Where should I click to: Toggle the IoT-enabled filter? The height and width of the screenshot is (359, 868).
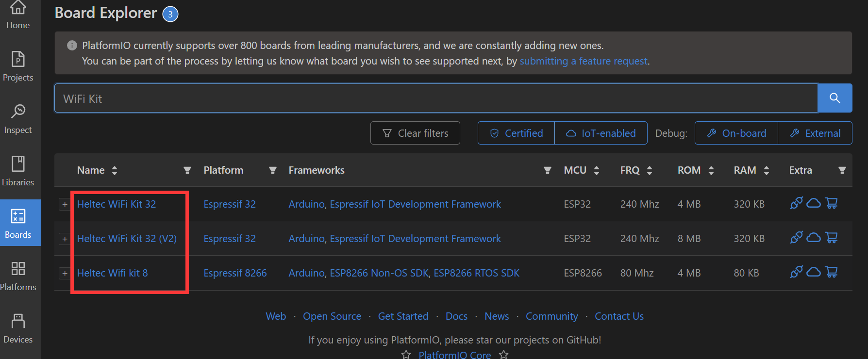tap(601, 133)
